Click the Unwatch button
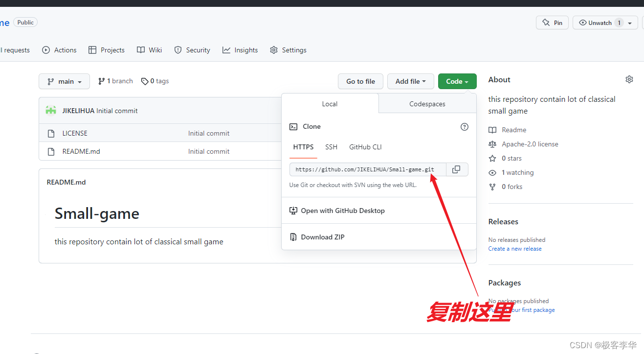Image resolution: width=644 pixels, height=354 pixels. [x=599, y=23]
